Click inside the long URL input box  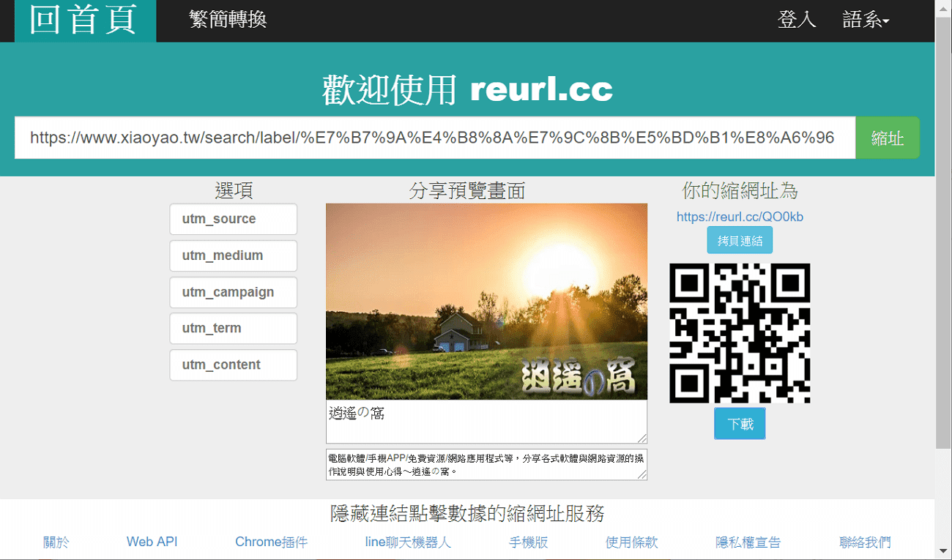(435, 138)
